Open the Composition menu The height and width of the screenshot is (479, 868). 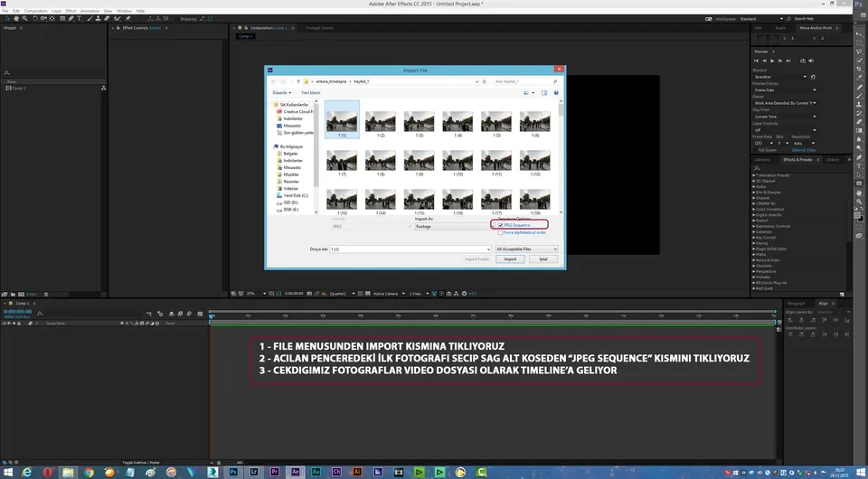tap(36, 11)
